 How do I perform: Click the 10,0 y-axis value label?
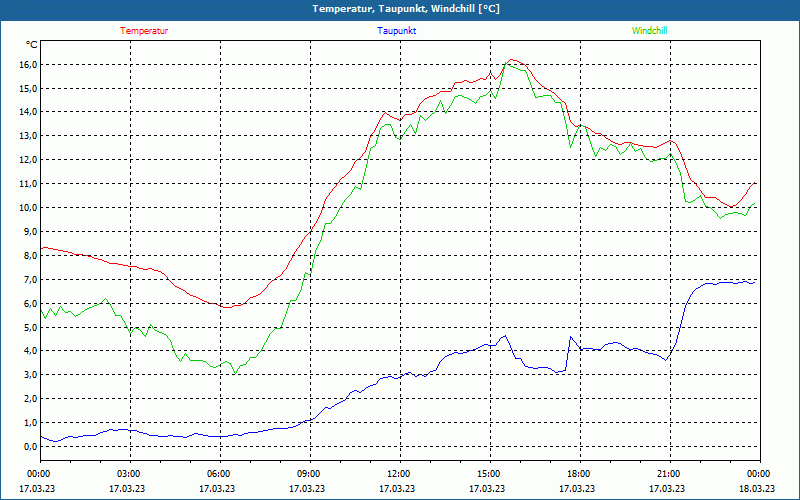pos(27,208)
